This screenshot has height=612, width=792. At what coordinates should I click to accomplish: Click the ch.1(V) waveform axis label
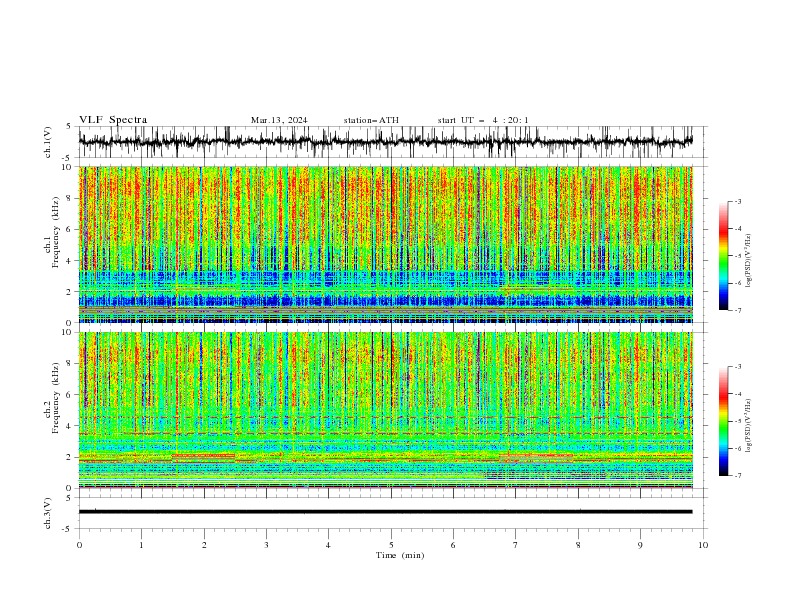[48, 142]
